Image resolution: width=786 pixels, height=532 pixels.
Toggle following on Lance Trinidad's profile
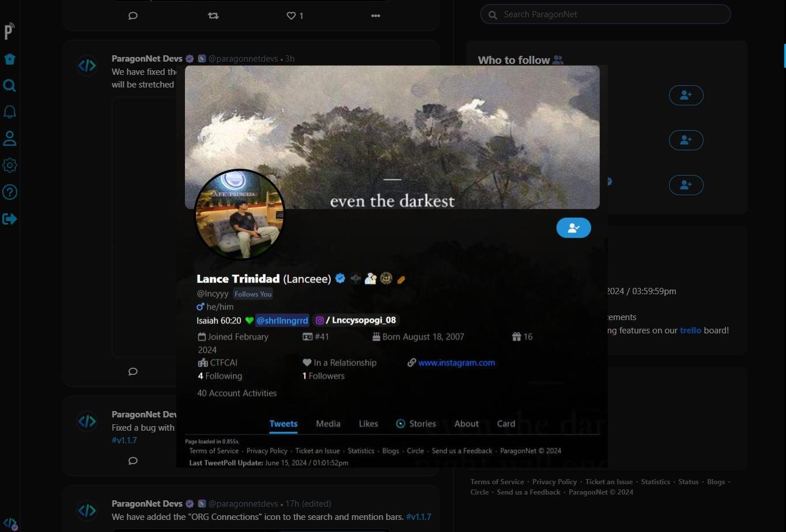(573, 228)
